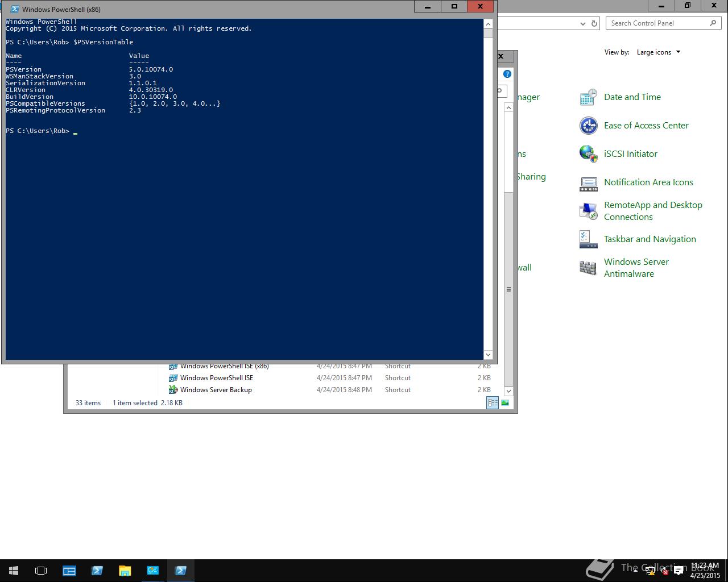This screenshot has width=728, height=582.
Task: Show hidden tray icons arrow
Action: 635,571
